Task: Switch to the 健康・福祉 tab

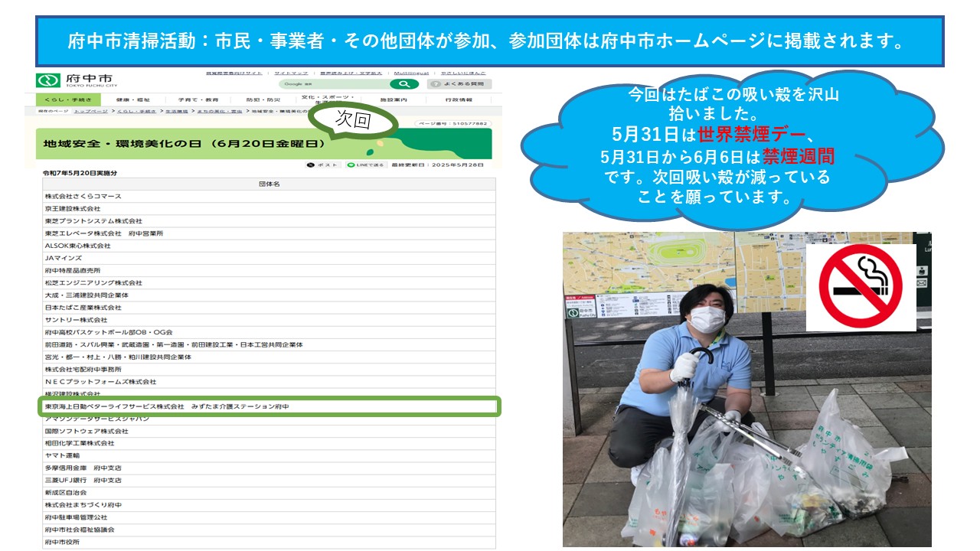Action: click(133, 99)
